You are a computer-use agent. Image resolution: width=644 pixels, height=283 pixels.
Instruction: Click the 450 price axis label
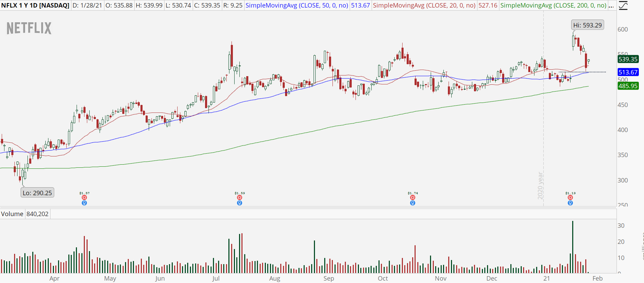click(x=623, y=105)
